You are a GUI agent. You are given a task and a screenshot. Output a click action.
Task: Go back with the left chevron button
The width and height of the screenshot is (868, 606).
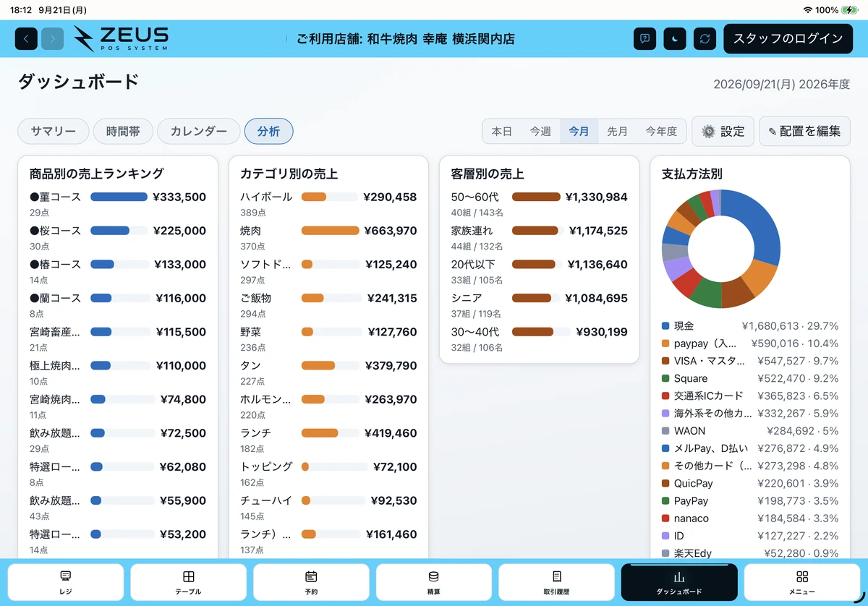click(26, 38)
